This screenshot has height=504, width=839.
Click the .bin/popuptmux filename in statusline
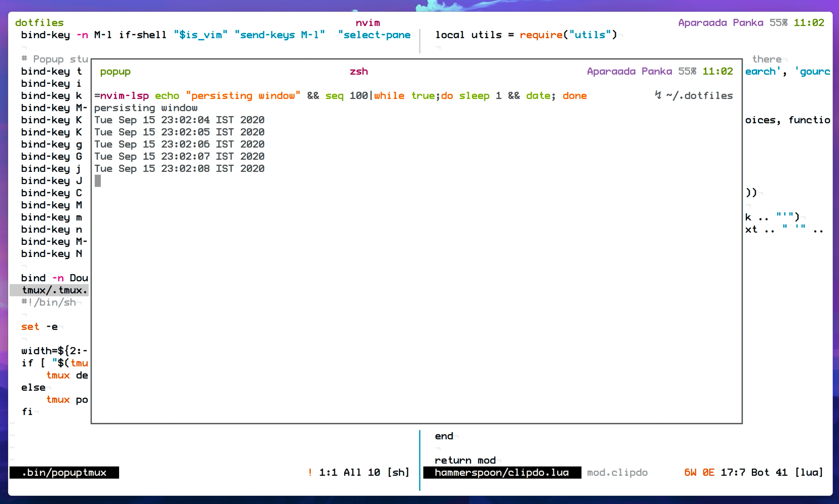coord(65,472)
